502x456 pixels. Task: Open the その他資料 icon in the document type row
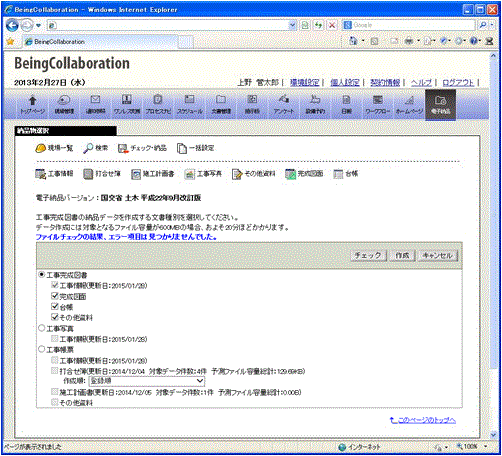pos(237,174)
